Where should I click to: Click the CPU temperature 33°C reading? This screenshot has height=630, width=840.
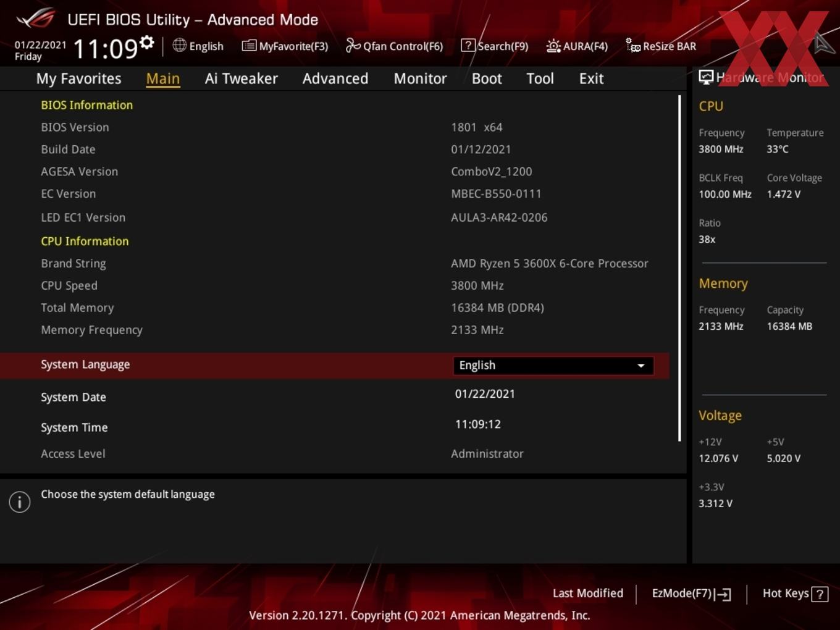(778, 149)
